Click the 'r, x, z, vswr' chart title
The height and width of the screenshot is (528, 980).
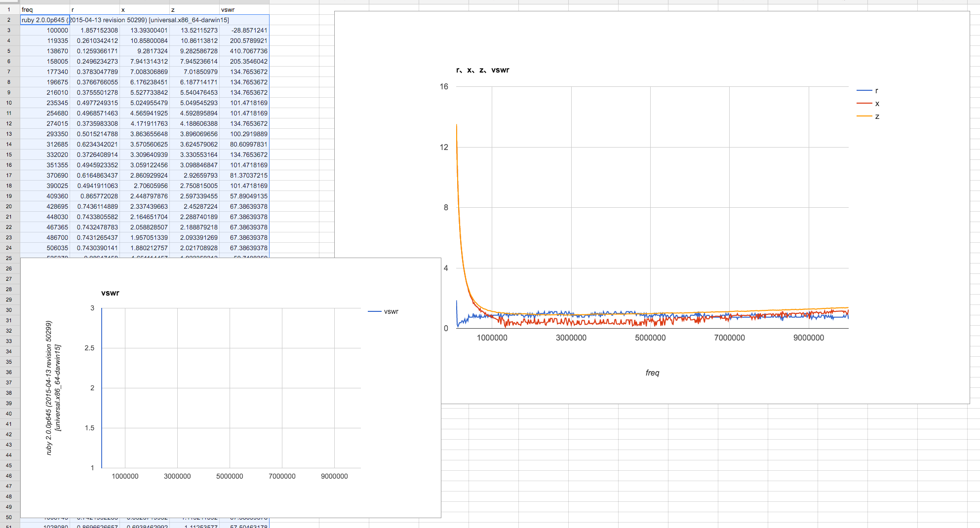(482, 70)
